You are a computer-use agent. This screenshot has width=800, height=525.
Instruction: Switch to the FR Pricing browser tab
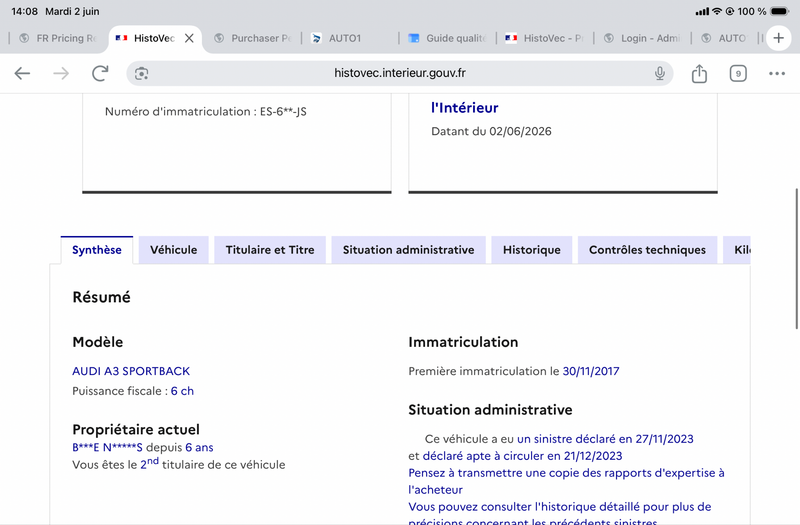point(58,38)
